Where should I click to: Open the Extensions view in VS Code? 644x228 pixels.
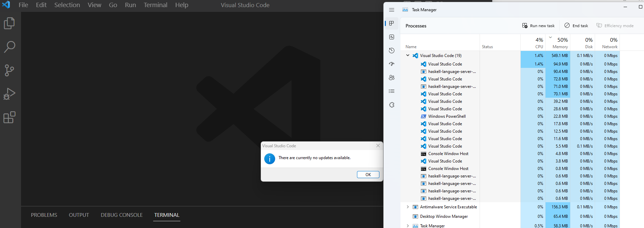10,117
